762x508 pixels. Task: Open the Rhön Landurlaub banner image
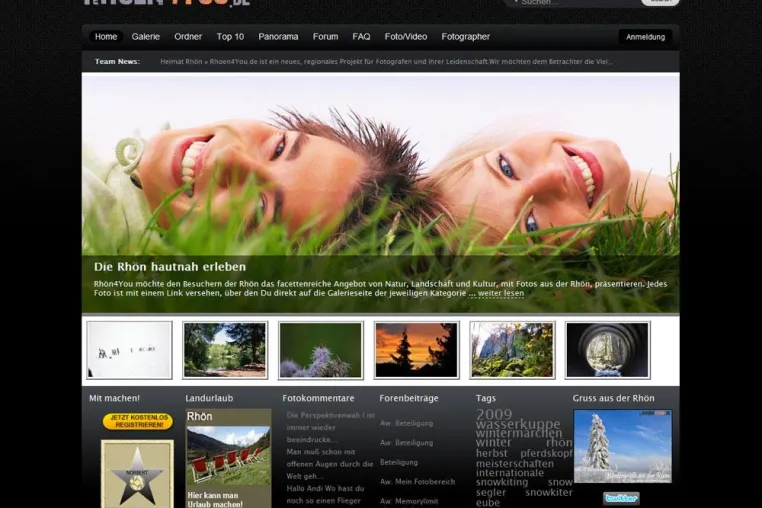pos(228,459)
